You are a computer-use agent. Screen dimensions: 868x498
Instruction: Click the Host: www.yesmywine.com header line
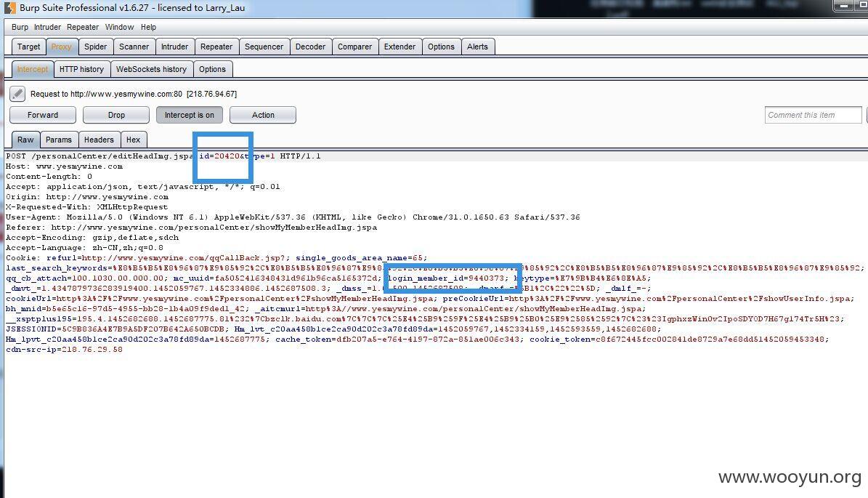(x=64, y=166)
